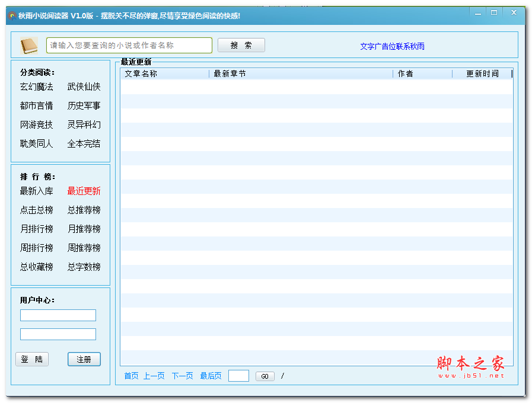532x403 pixels.
Task: Click the username input field
Action: click(x=58, y=315)
